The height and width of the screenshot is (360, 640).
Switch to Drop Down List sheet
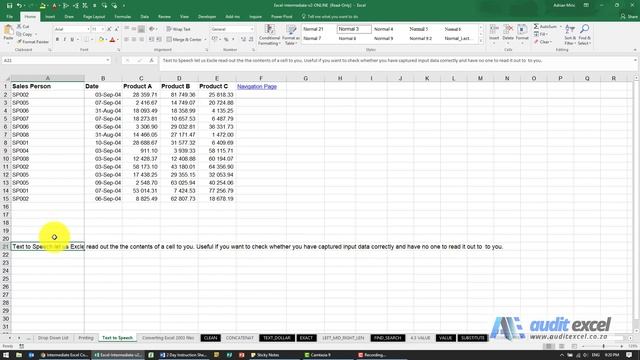pyautogui.click(x=53, y=338)
